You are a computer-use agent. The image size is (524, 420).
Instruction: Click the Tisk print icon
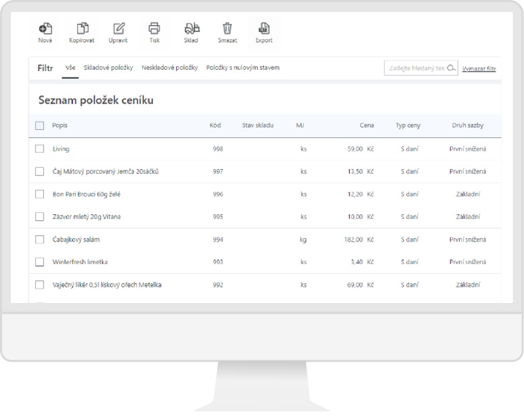pos(154,29)
